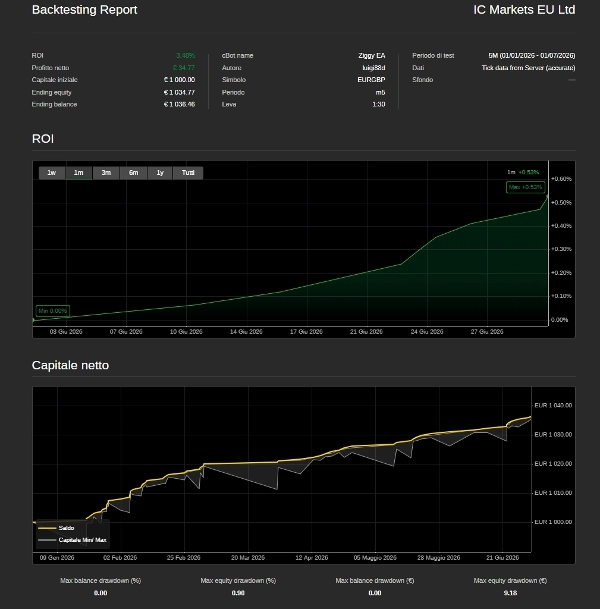This screenshot has height=609, width=600.
Task: Switch ROI chart to 3m range
Action: coord(106,173)
